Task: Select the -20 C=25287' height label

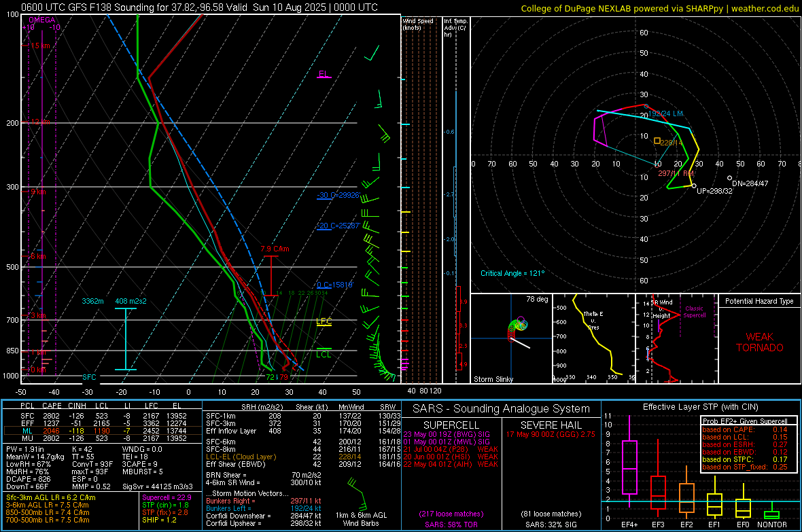Action: click(338, 226)
